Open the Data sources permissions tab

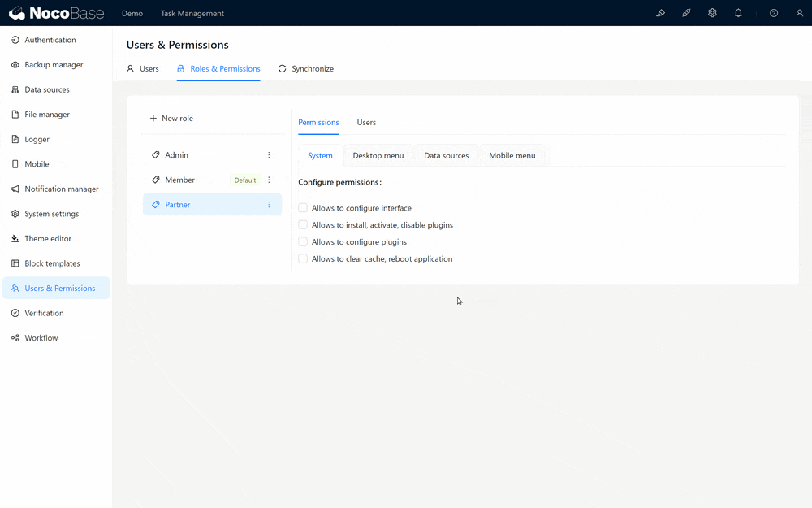click(x=447, y=155)
